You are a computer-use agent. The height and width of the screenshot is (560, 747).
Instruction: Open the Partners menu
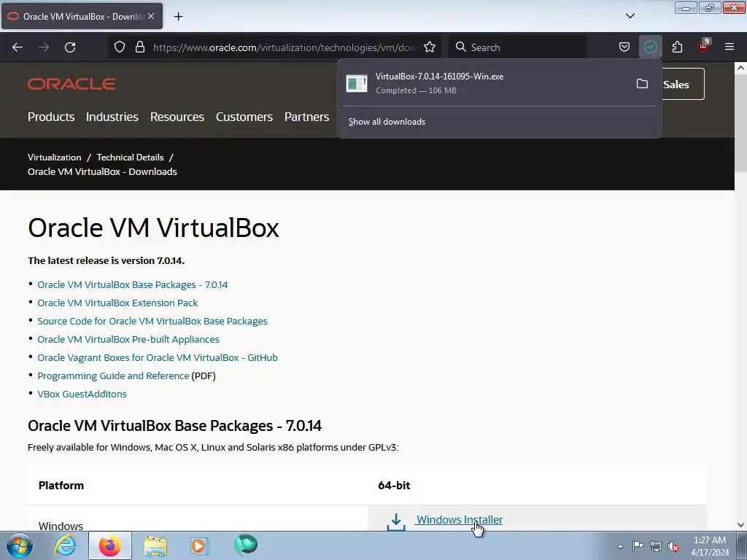[x=307, y=117]
